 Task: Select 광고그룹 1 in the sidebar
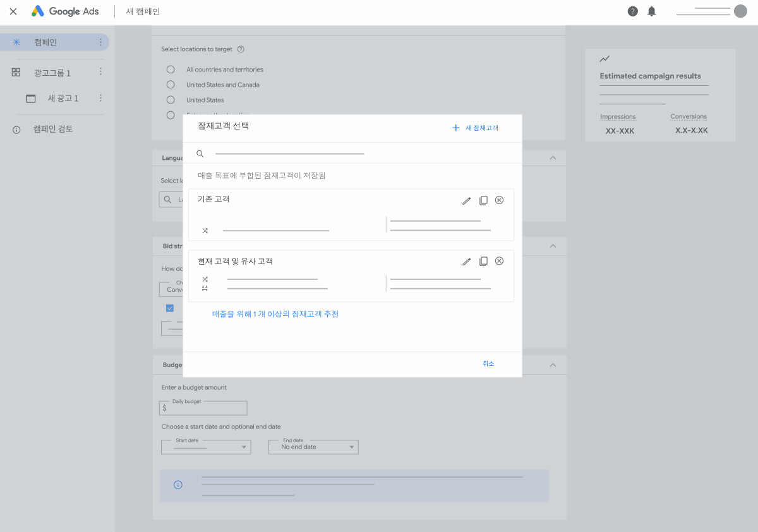coord(52,73)
